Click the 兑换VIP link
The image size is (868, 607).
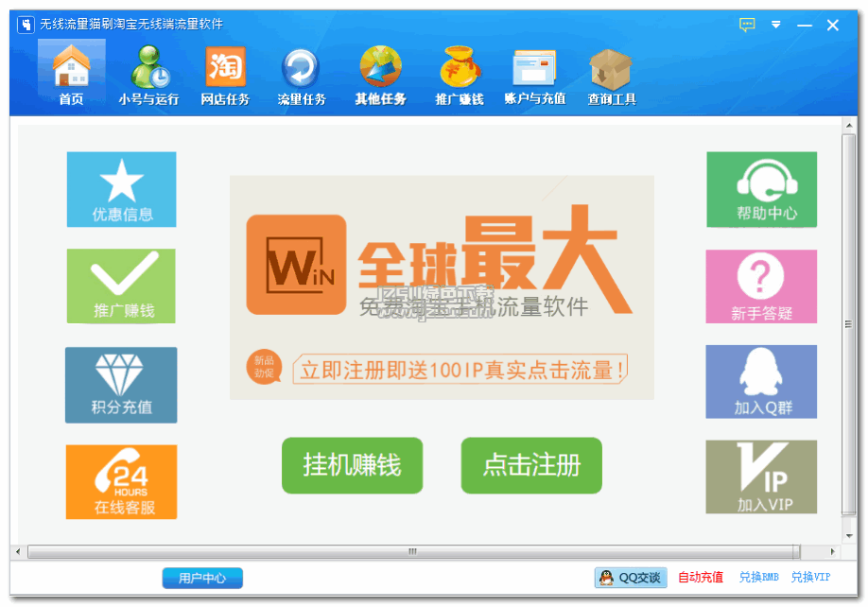[810, 578]
